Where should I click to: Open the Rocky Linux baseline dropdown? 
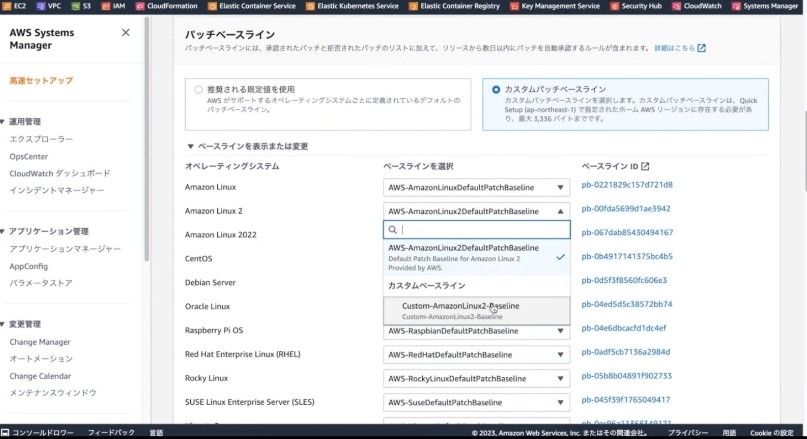click(477, 378)
